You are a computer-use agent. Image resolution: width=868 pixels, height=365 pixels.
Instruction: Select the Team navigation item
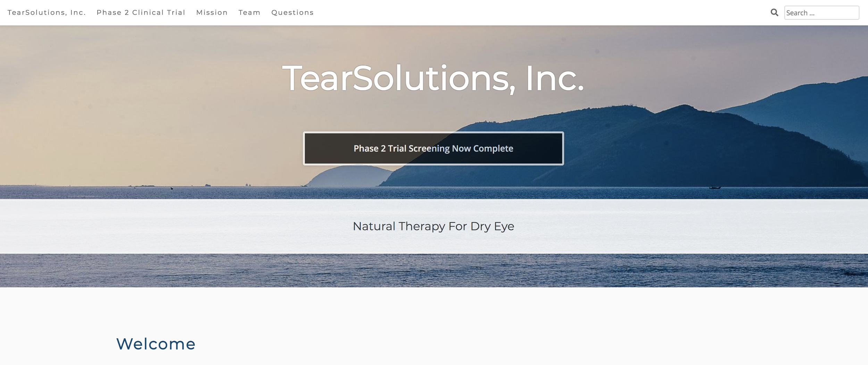[x=249, y=12]
